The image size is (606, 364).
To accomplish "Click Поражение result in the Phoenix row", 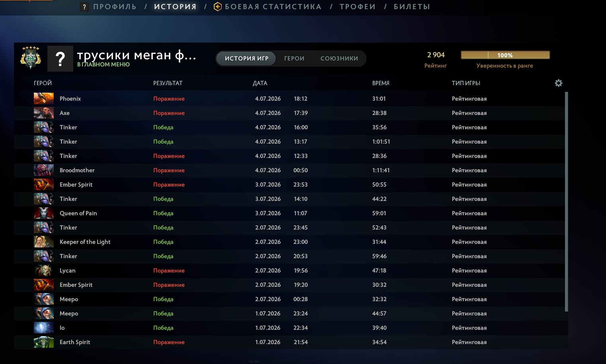I will 169,99.
